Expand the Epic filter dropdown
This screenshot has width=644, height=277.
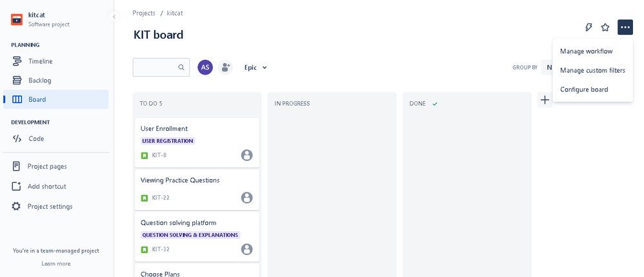[256, 67]
